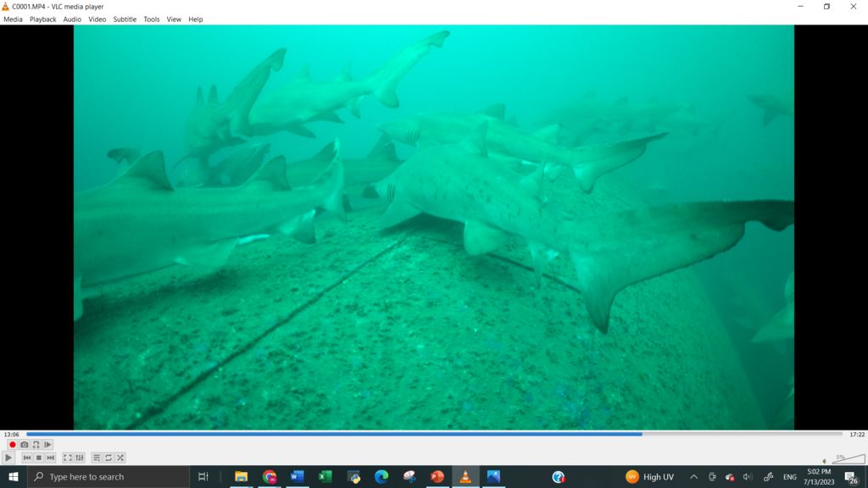Viewport: 868px width, 488px height.
Task: Show hidden system tray icons
Action: click(x=693, y=477)
